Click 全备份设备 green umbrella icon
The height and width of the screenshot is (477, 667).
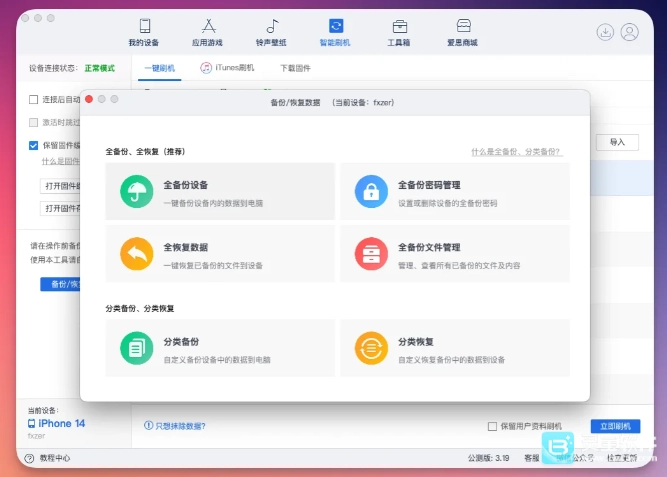coord(136,192)
